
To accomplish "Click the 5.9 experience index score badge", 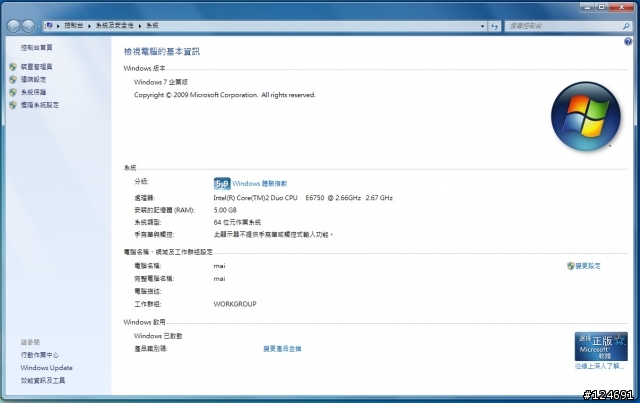I will pyautogui.click(x=222, y=184).
